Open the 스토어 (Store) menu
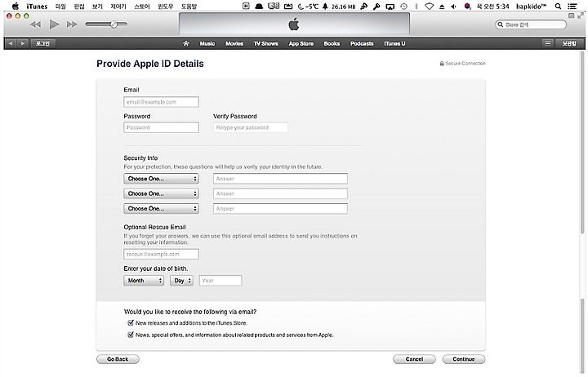588x377 pixels. [142, 7]
